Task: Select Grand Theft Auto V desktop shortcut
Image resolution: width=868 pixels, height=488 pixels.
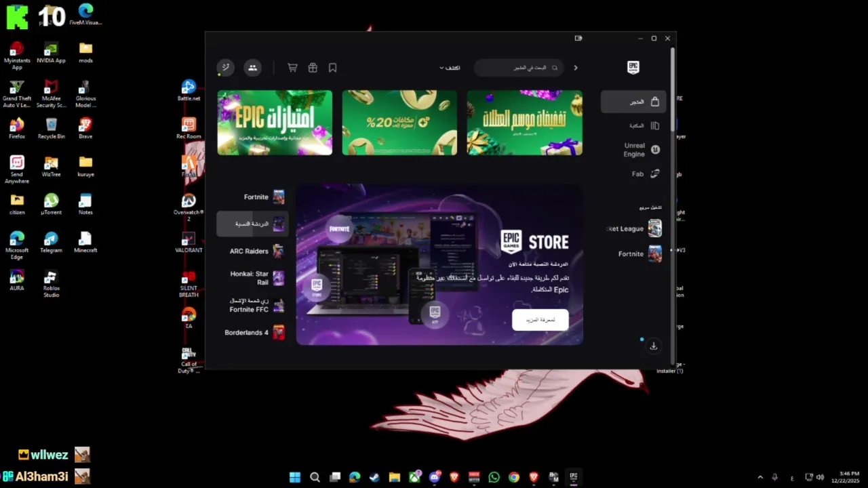Action: click(x=17, y=94)
